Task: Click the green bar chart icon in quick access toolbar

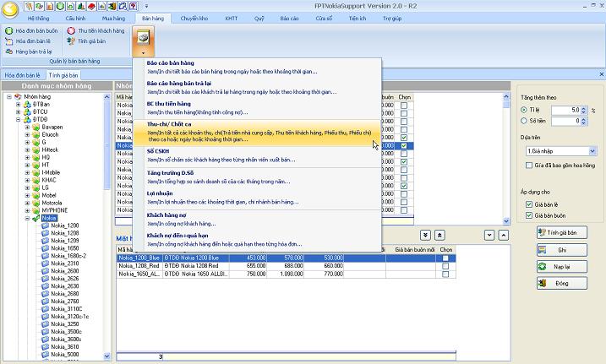Action: (x=81, y=6)
